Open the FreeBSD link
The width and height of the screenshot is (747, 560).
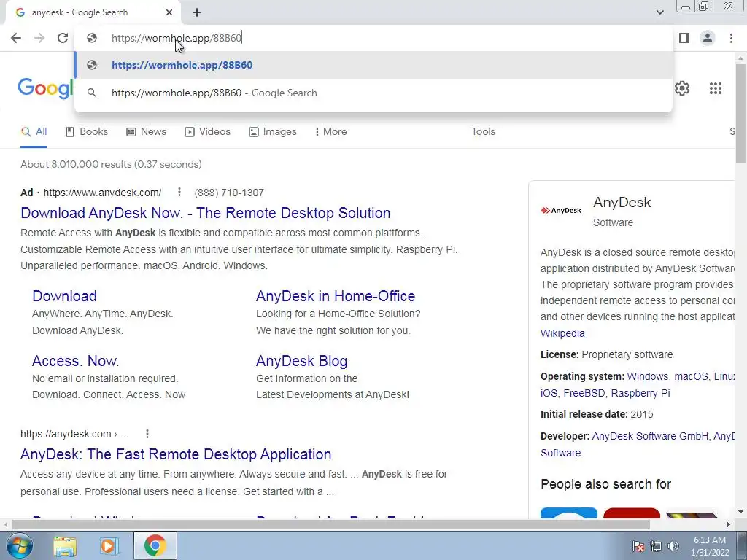point(584,393)
